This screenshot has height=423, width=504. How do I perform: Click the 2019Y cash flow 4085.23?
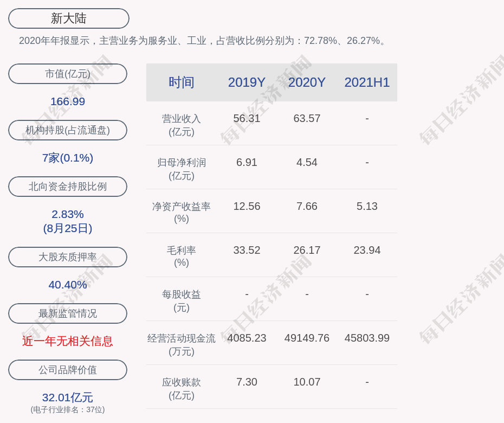[x=247, y=338]
